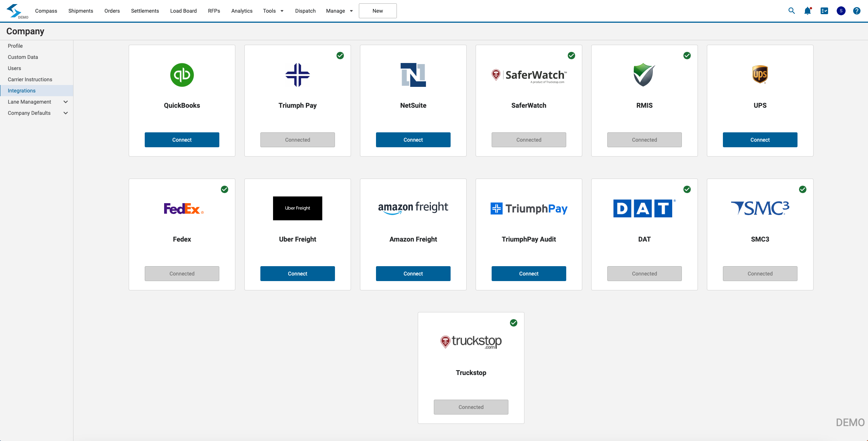Select Integrations in the sidebar

pyautogui.click(x=22, y=90)
